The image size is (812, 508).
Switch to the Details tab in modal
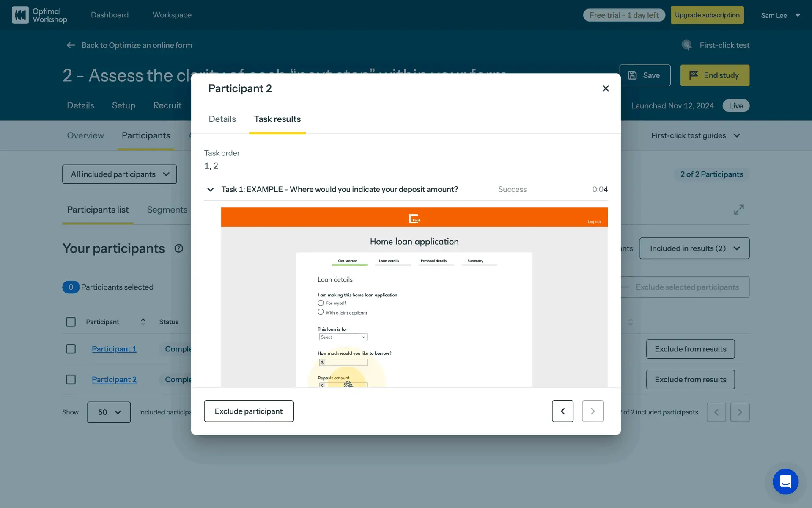(222, 119)
